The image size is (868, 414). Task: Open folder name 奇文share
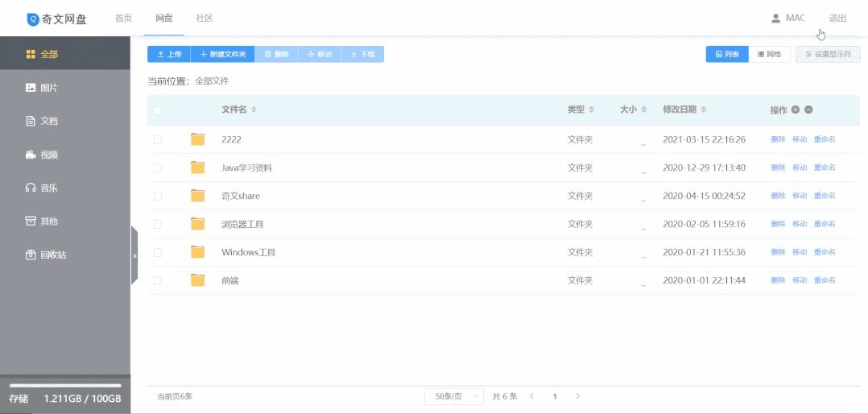(x=241, y=196)
